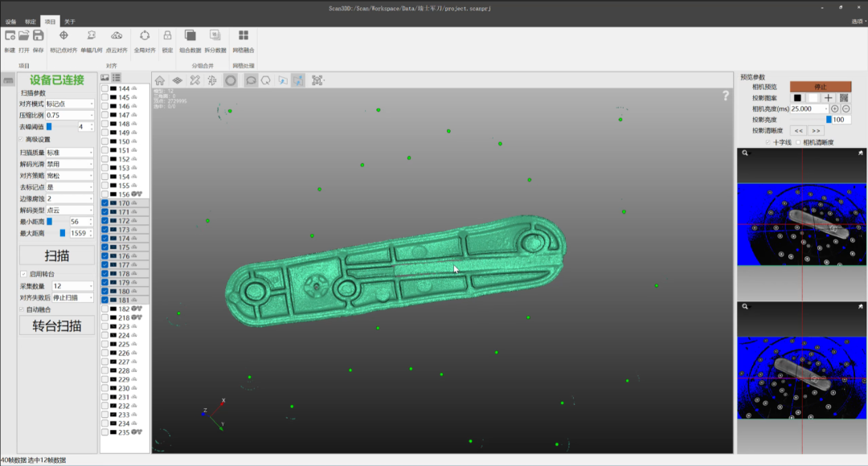
Task: Enable the 相机清晰度 checkbox
Action: [798, 142]
